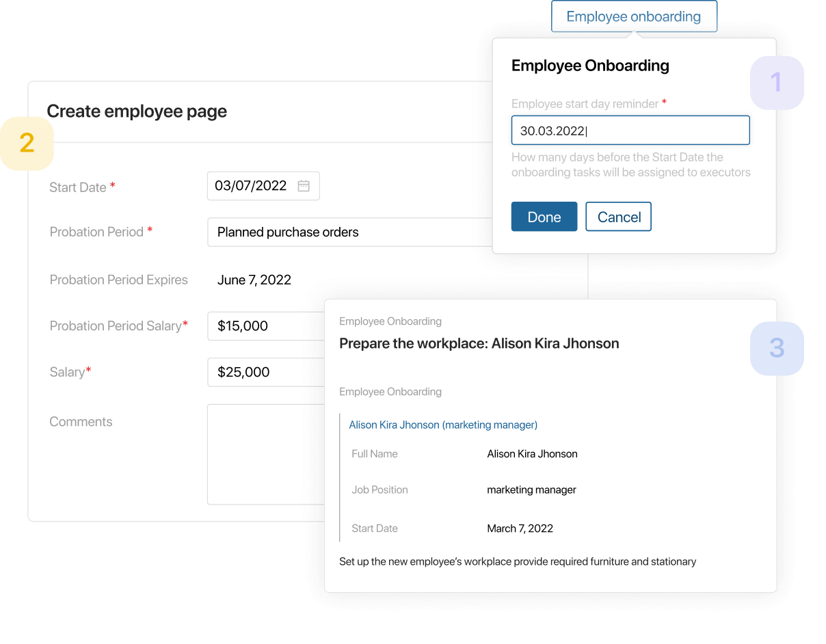The width and height of the screenshot is (826, 644).
Task: Edit the Probation Period Salary field
Action: tap(266, 326)
